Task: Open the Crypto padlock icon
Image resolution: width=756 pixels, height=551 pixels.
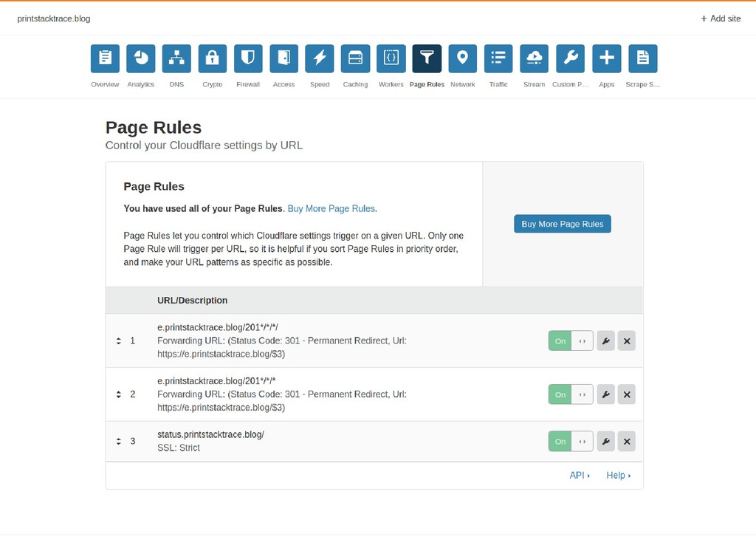Action: 212,58
